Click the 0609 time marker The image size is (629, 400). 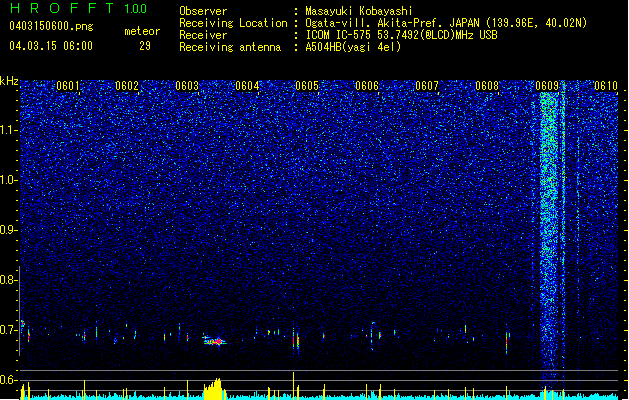pyautogui.click(x=547, y=86)
